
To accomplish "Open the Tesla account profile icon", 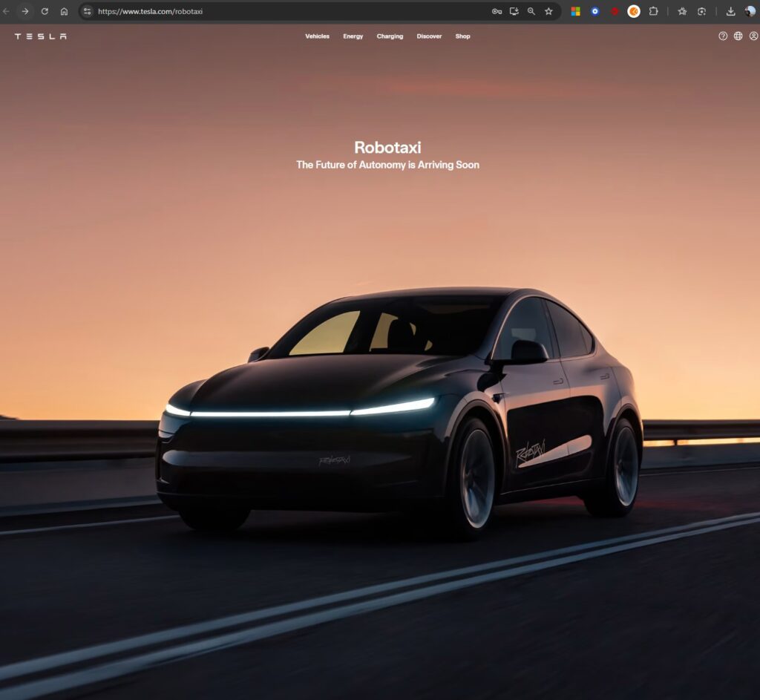I will 754,36.
